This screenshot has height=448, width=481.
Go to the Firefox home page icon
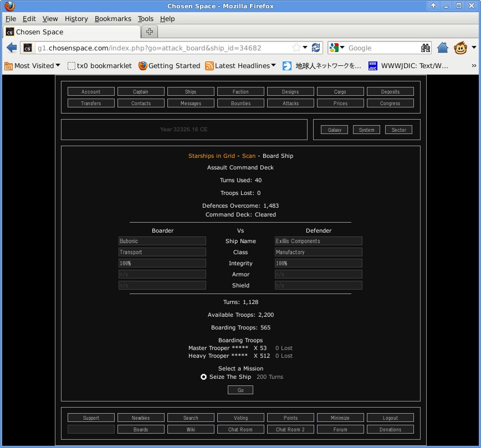click(442, 48)
